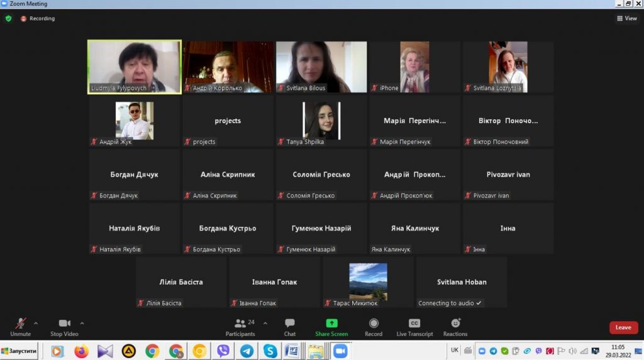Select Tanya Shpilka's participant tile
Screen dimensions: 644x360
321,121
